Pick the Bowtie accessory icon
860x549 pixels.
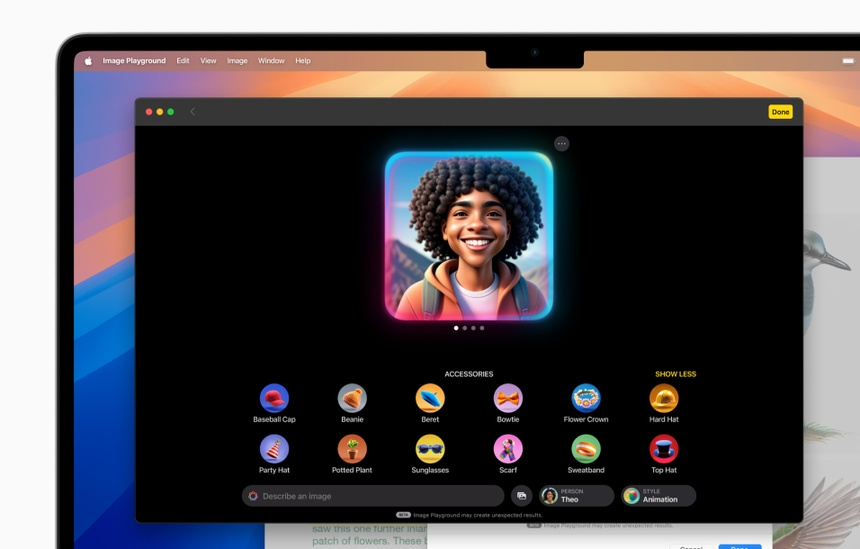pyautogui.click(x=508, y=398)
